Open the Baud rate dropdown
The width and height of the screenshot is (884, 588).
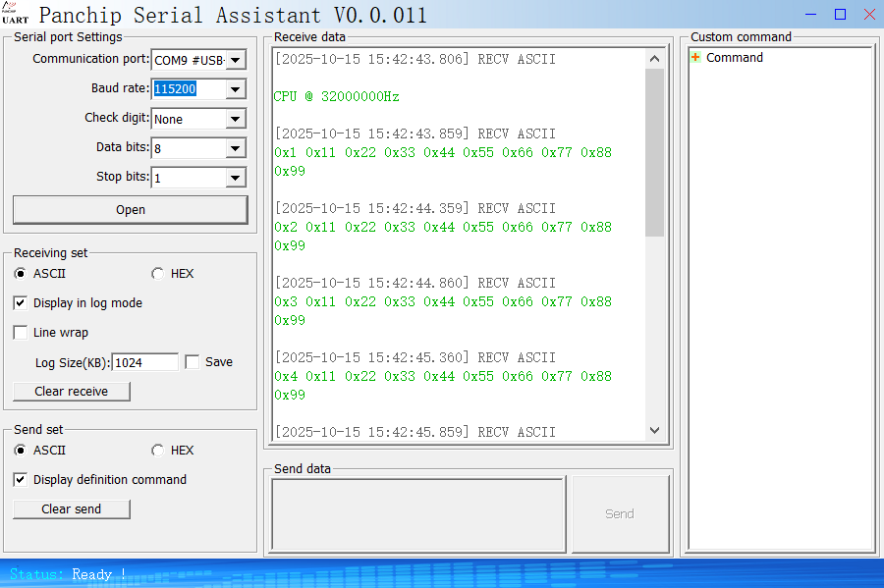pyautogui.click(x=236, y=90)
